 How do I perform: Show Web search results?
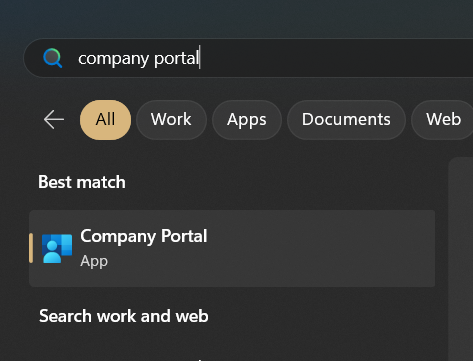(443, 120)
